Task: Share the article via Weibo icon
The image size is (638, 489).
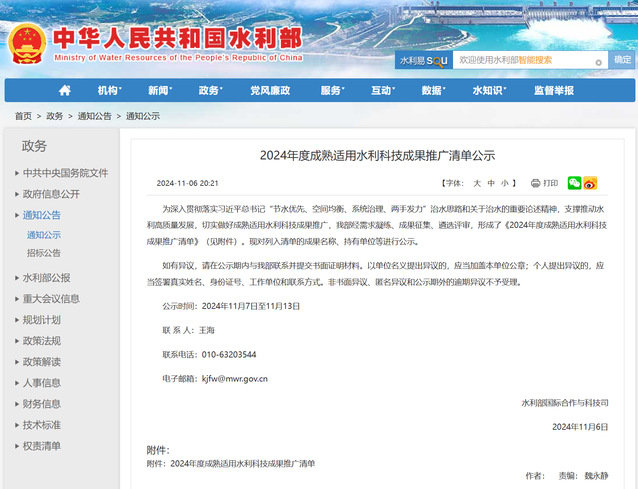Action: pyautogui.click(x=590, y=183)
